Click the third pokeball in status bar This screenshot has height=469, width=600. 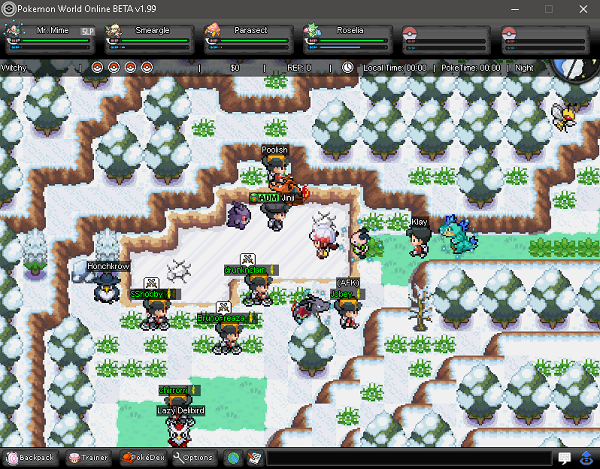pyautogui.click(x=130, y=68)
